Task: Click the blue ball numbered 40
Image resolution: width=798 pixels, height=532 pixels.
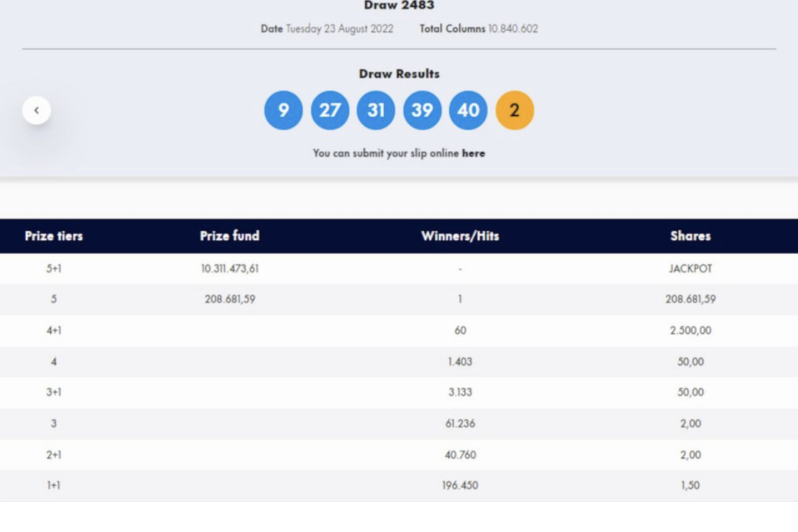Action: (468, 110)
